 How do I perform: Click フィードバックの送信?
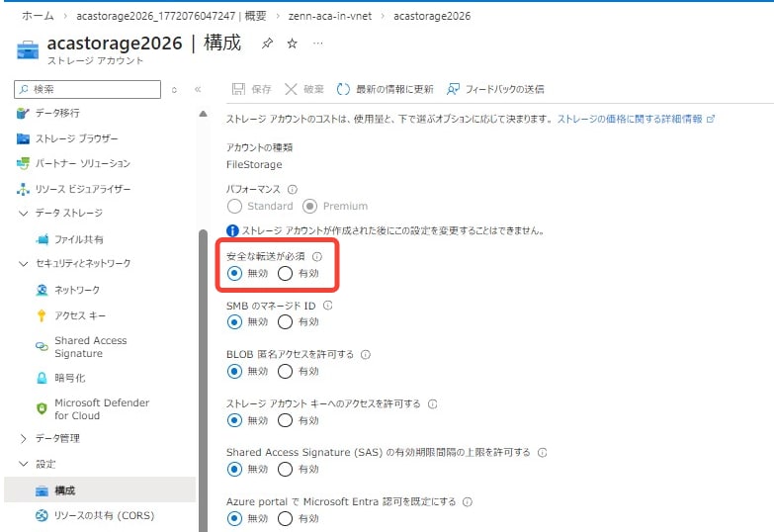coord(495,89)
